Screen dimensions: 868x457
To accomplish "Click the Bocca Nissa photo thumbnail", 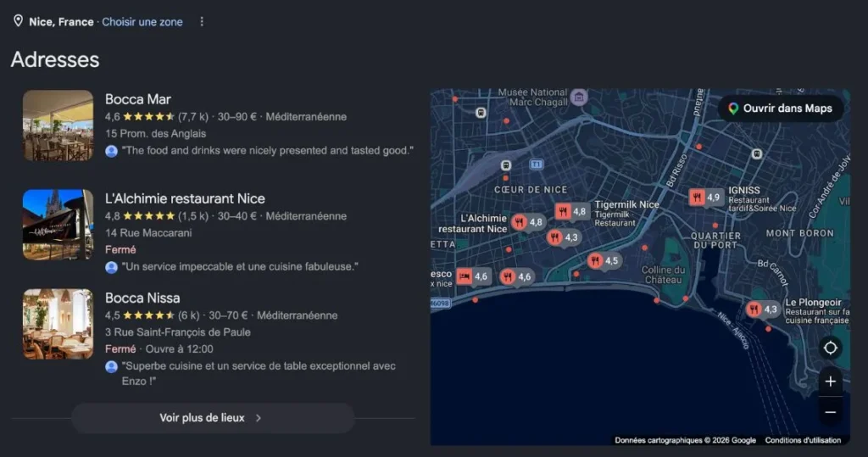I will click(x=58, y=324).
